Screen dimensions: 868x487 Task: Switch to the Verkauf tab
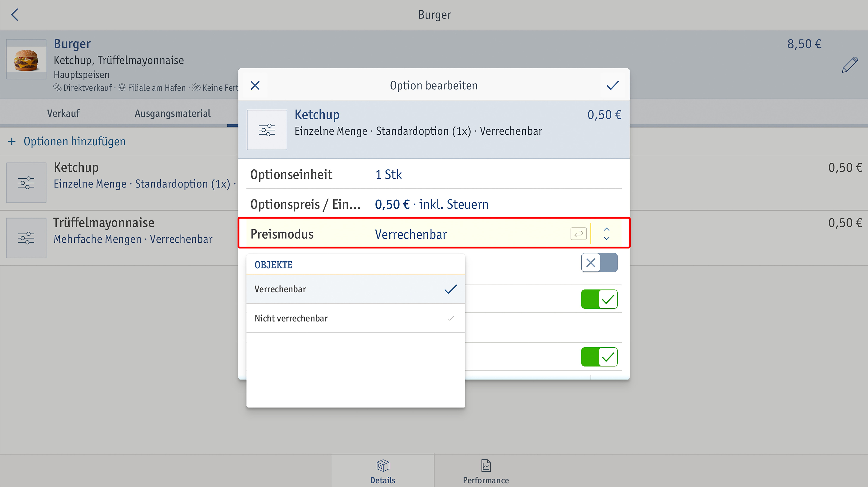pyautogui.click(x=63, y=113)
